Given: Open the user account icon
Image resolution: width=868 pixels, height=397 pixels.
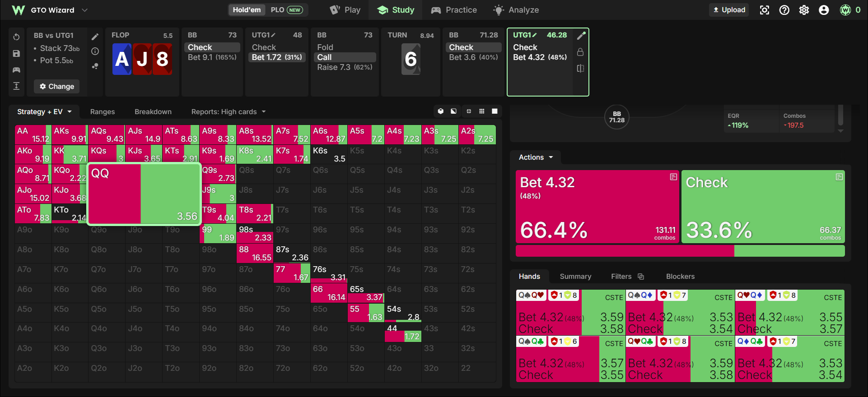Looking at the screenshot, I should click(824, 10).
